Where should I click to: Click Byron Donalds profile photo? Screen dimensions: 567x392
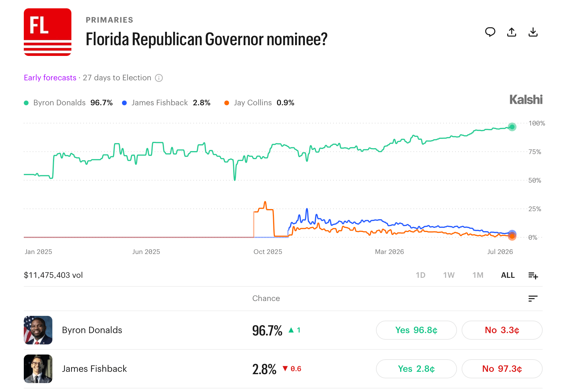pos(38,330)
